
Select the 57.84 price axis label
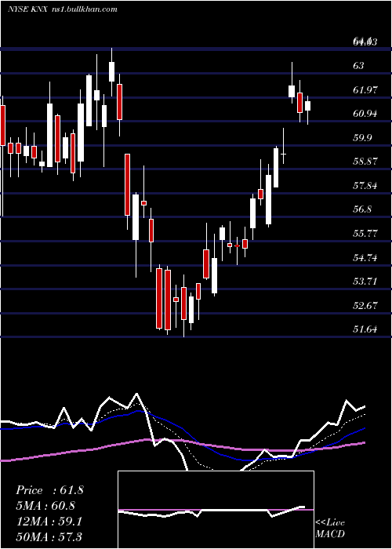click(x=365, y=185)
